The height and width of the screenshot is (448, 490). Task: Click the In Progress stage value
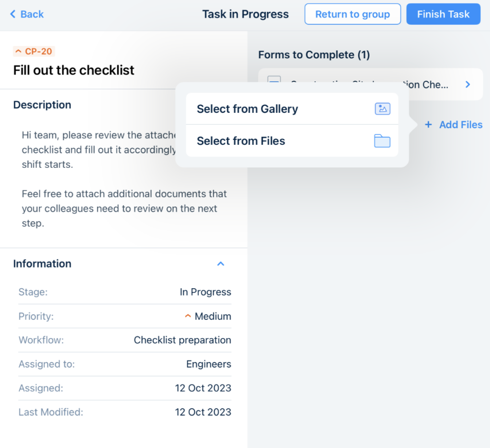tap(205, 292)
